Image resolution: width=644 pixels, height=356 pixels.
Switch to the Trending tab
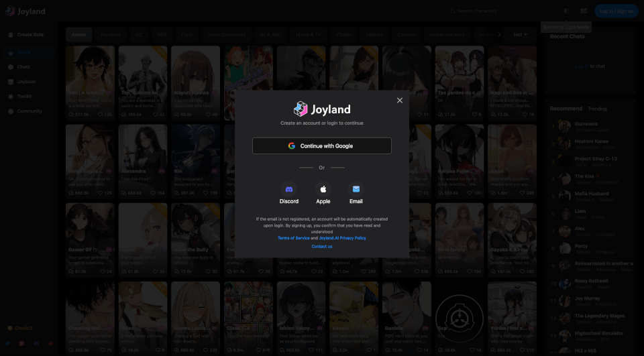tap(597, 109)
